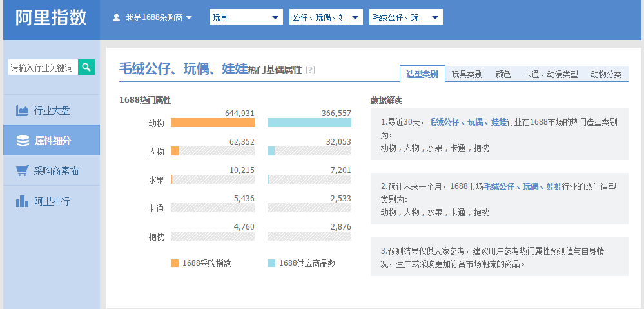Click the green search magnifier button
Image resolution: width=644 pixels, height=309 pixels.
[86, 67]
